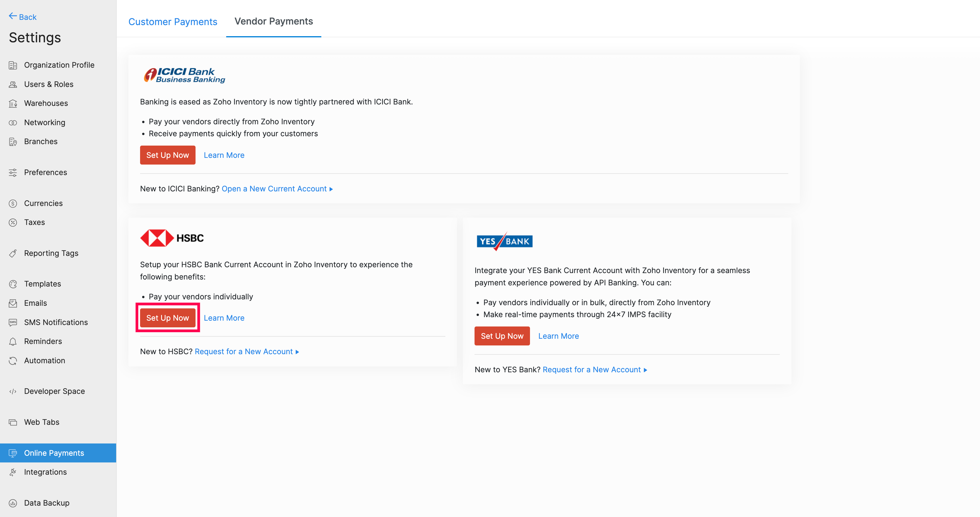Screen dimensions: 980x517
Task: Switch to the Customer Payments tab
Action: pos(173,22)
